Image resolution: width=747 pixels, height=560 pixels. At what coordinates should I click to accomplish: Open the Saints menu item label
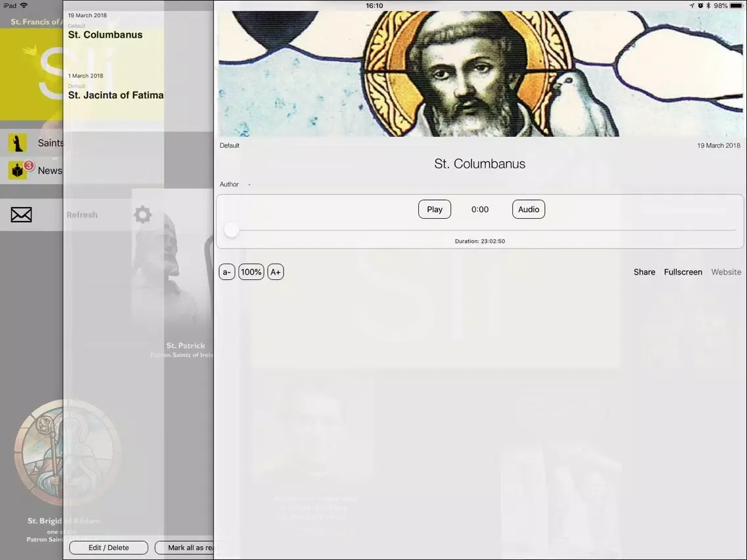pyautogui.click(x=51, y=143)
